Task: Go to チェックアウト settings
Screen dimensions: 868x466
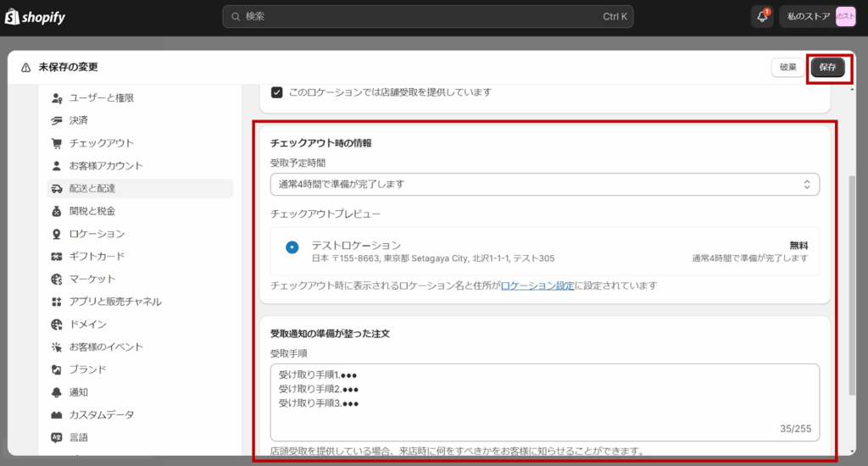Action: [x=140, y=143]
